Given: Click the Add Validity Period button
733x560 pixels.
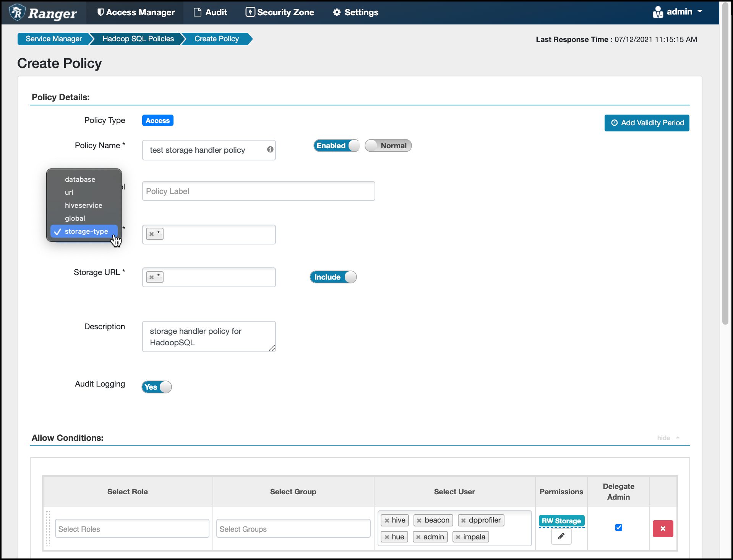Looking at the screenshot, I should [647, 123].
